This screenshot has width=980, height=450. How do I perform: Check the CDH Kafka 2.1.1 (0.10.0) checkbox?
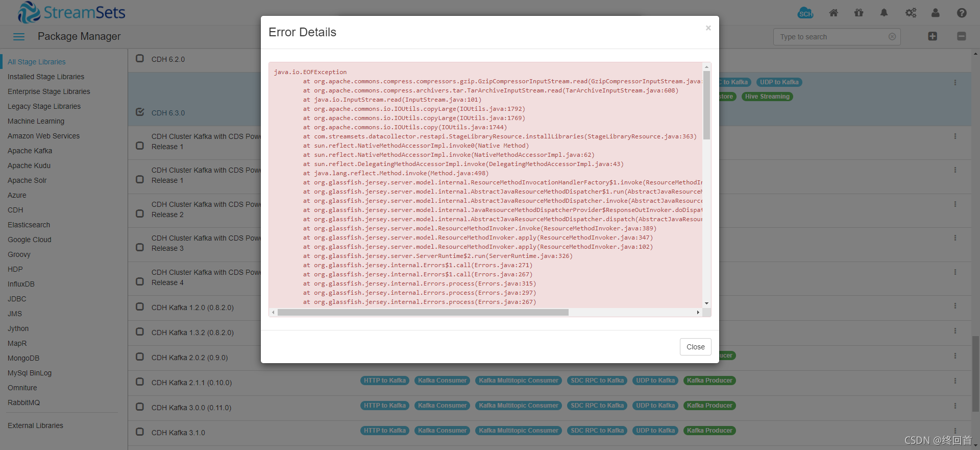pos(140,382)
